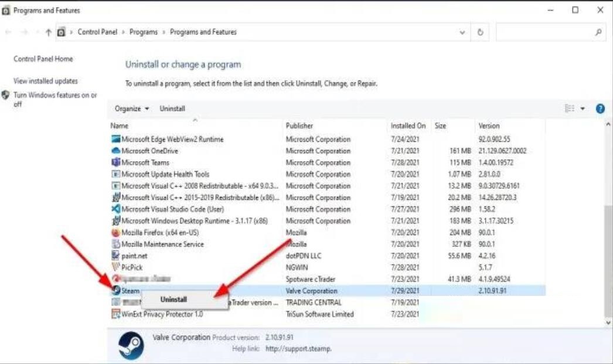Click Steam's version 2.10.91.91 cell

click(492, 291)
